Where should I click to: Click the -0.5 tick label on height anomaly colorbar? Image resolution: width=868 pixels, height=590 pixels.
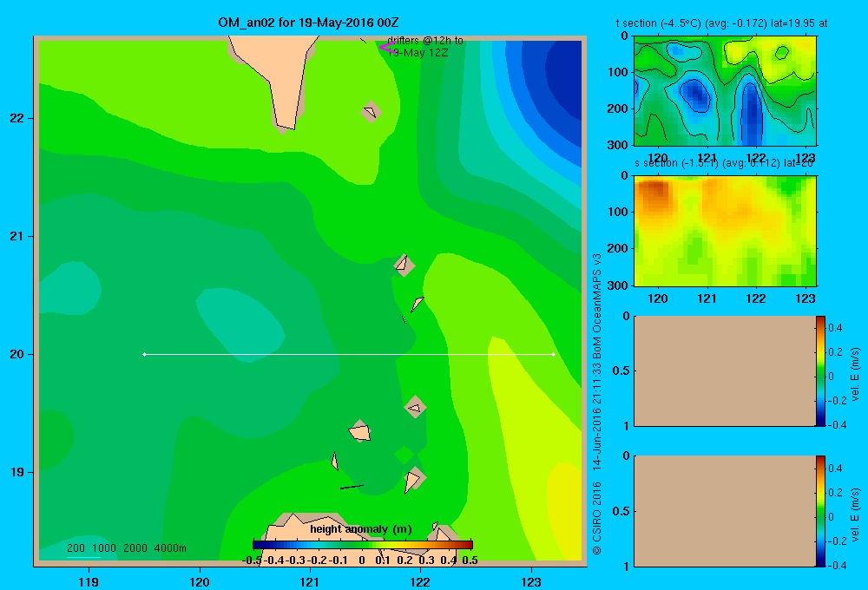pyautogui.click(x=252, y=560)
